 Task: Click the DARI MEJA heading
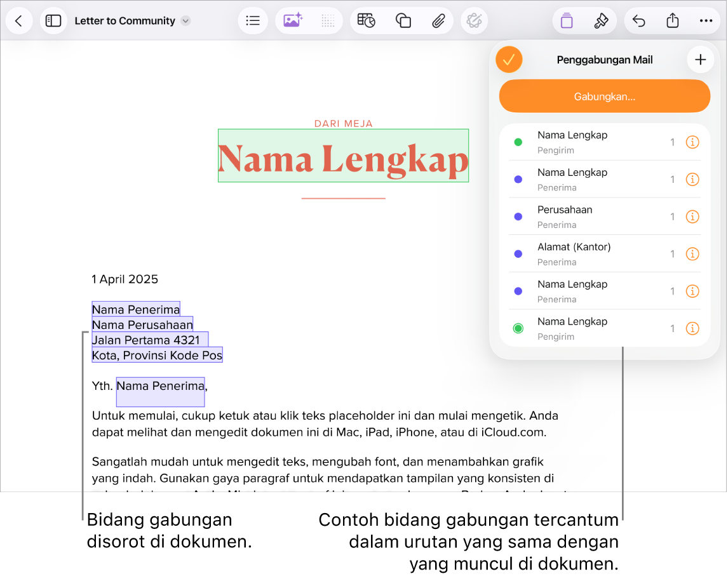pyautogui.click(x=344, y=123)
